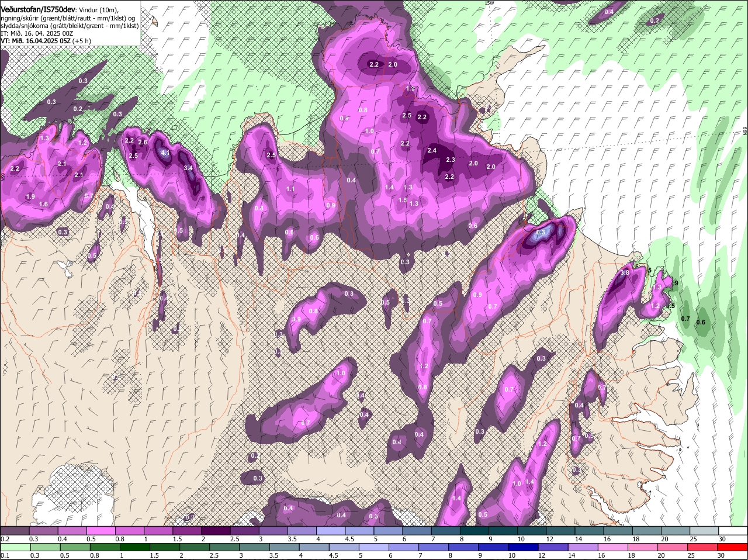Click the 2.3 precipitation value on the map

pos(451,160)
